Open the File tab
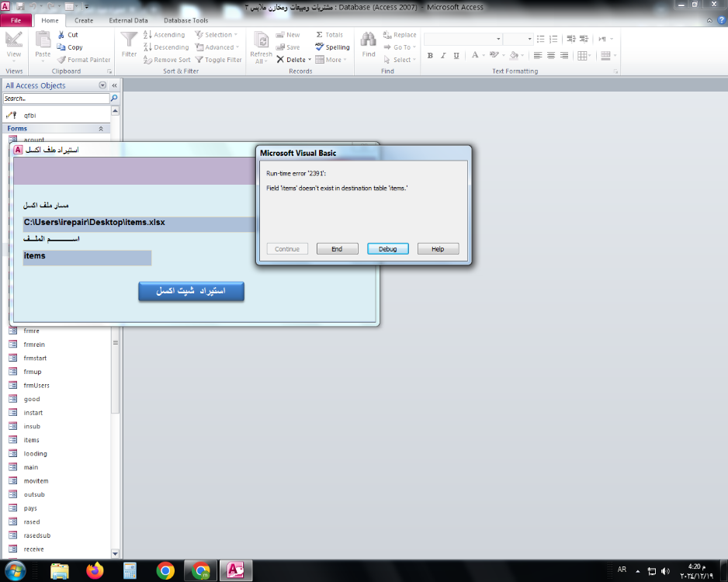The image size is (728, 582). tap(16, 20)
